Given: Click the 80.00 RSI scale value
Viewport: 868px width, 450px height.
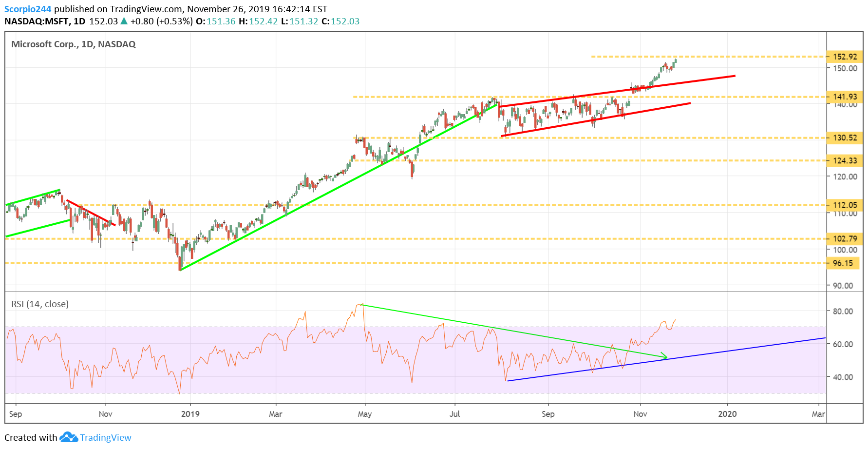Looking at the screenshot, I should click(x=843, y=311).
